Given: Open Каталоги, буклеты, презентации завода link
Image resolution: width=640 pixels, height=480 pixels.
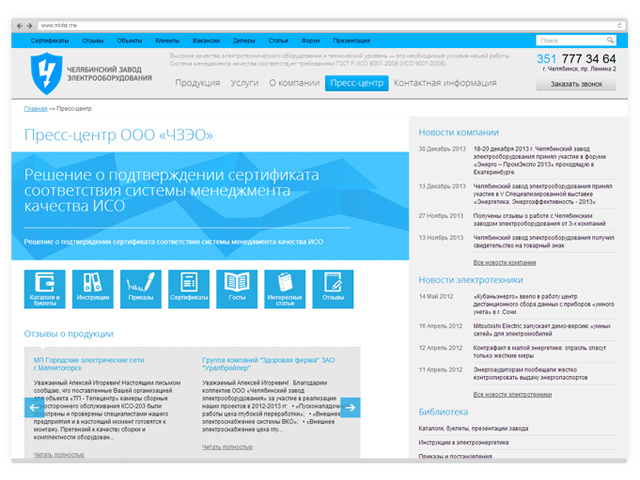Looking at the screenshot, I should (473, 429).
